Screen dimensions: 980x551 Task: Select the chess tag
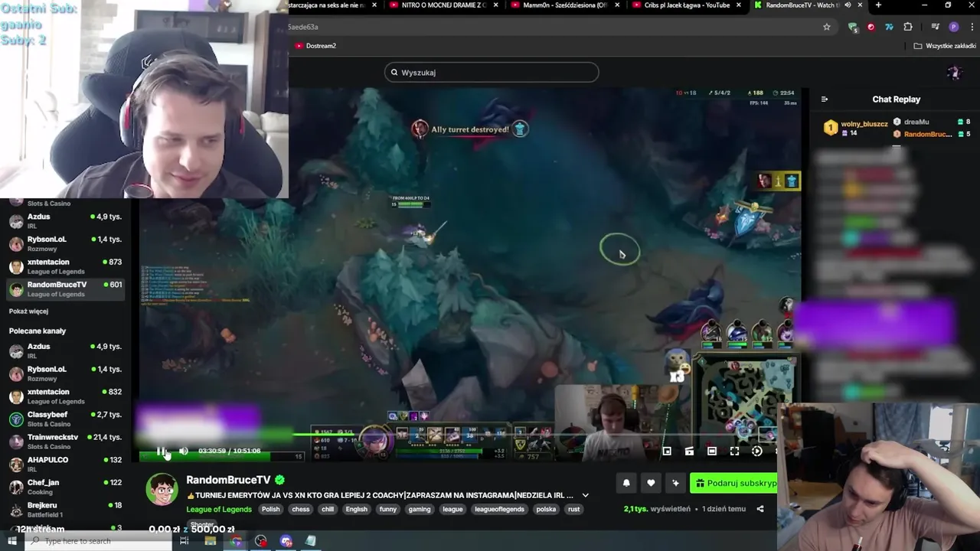[300, 509]
